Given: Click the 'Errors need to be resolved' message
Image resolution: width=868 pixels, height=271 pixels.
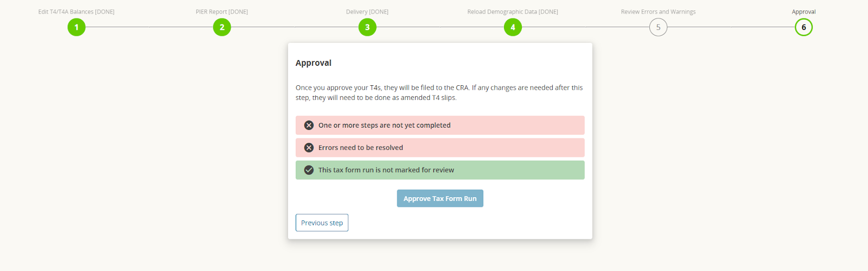Looking at the screenshot, I should point(361,148).
